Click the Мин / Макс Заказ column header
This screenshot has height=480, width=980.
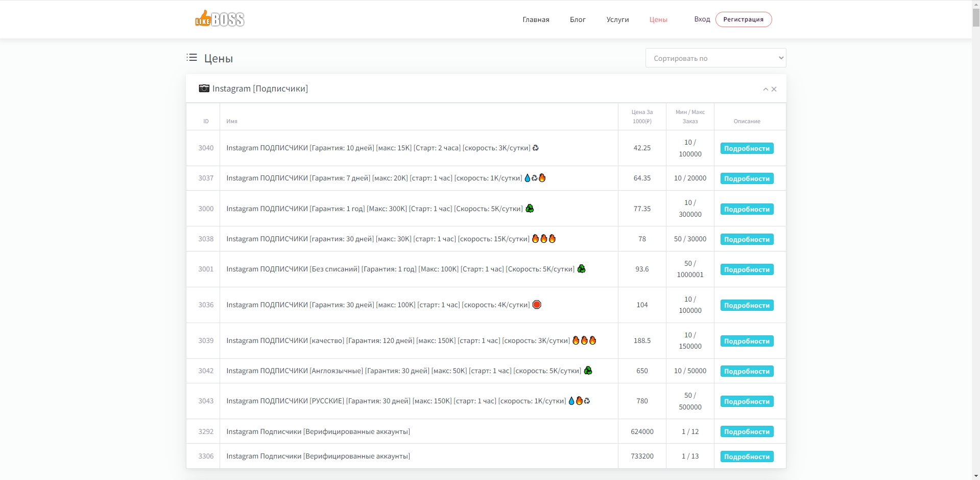tap(690, 117)
